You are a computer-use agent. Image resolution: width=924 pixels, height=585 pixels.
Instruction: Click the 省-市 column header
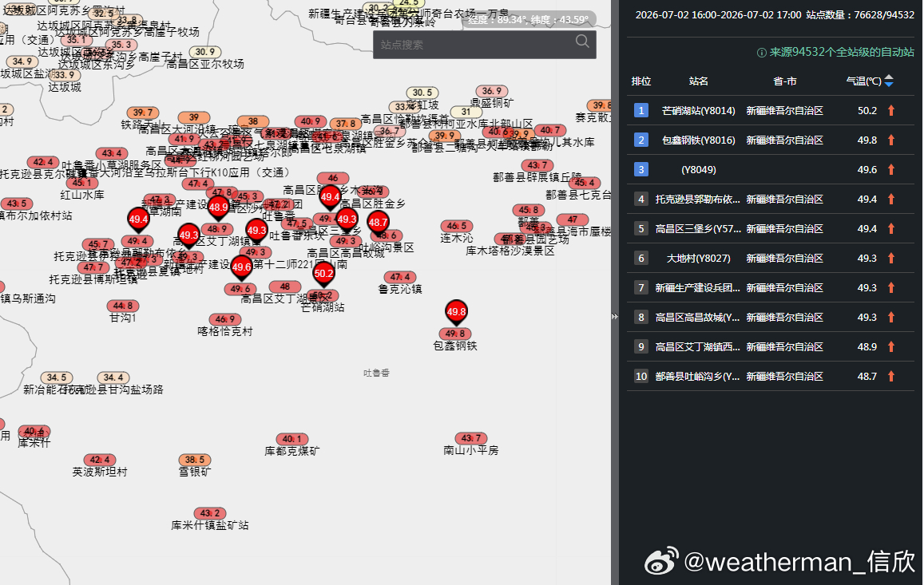[784, 81]
